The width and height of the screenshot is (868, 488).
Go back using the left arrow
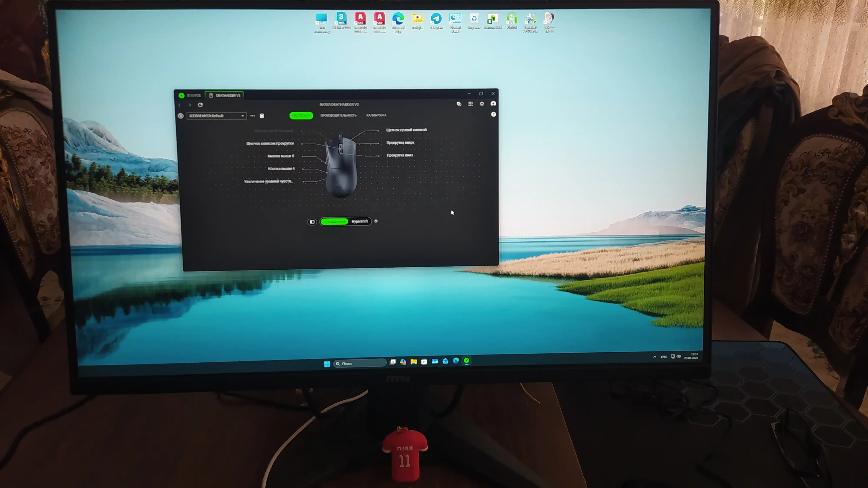point(180,105)
